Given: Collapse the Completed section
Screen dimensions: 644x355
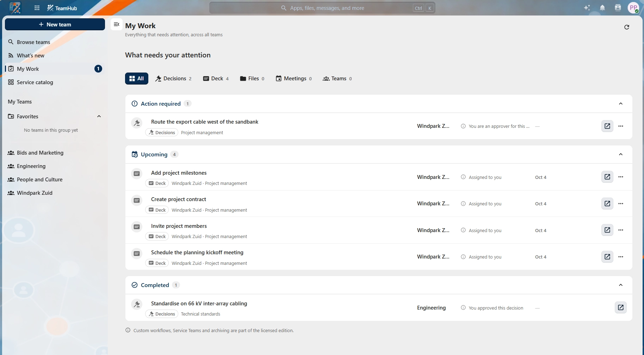Looking at the screenshot, I should tap(621, 285).
